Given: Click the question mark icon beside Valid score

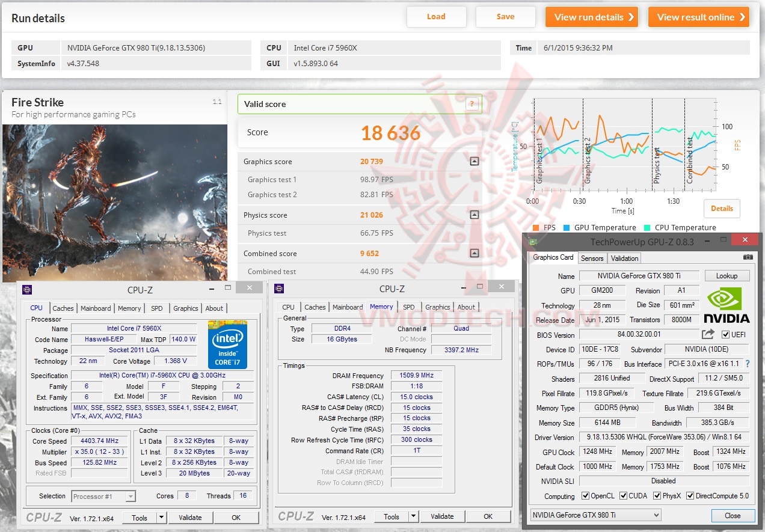Looking at the screenshot, I should (x=473, y=104).
